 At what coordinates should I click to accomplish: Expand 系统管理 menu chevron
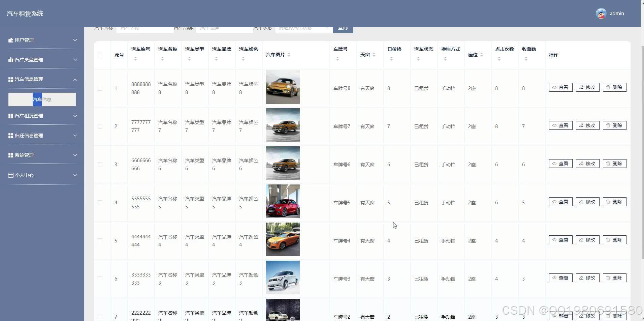(75, 155)
